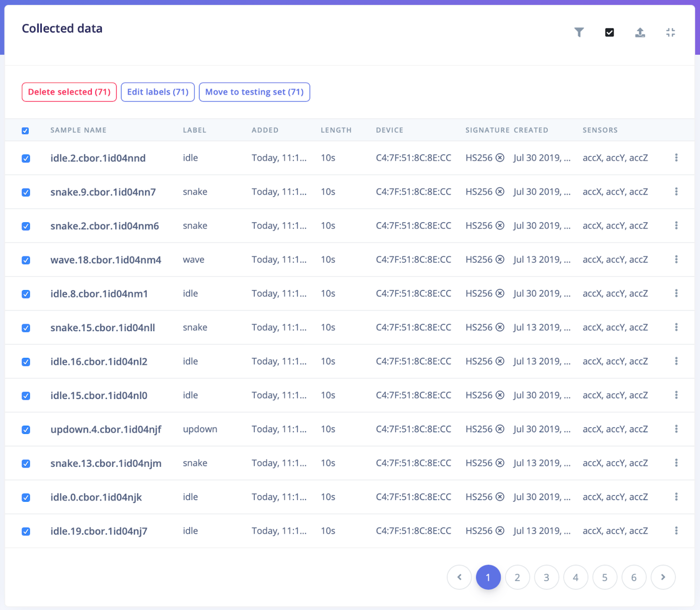Remove HS256 signature on idle.2 row
Screen dimensions: 700x610
click(x=500, y=158)
